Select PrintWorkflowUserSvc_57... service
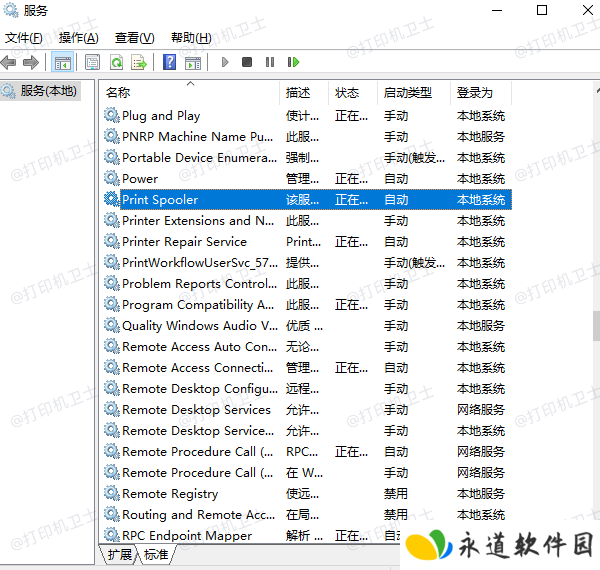600x570 pixels. coord(200,263)
